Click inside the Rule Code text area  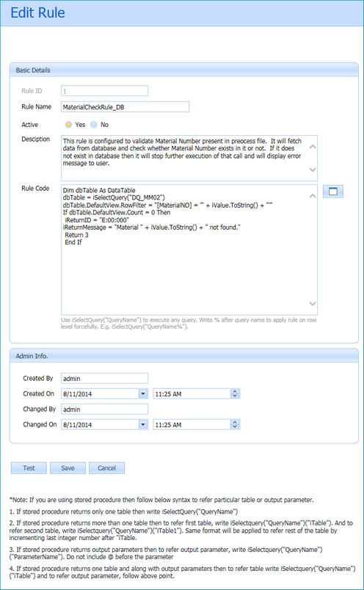[189, 250]
